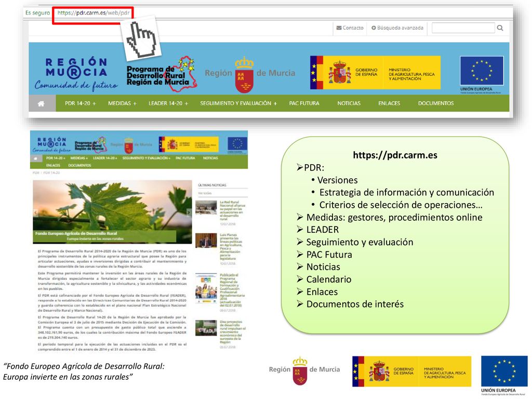The height and width of the screenshot is (399, 532).
Task: Click the Programa de Desarrollo Rural logo
Action: [162, 75]
